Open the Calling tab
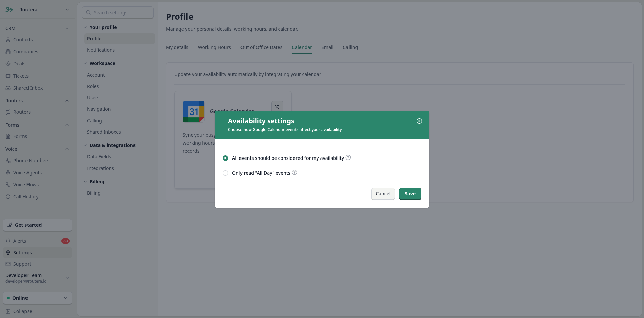644x318 pixels. coord(350,47)
